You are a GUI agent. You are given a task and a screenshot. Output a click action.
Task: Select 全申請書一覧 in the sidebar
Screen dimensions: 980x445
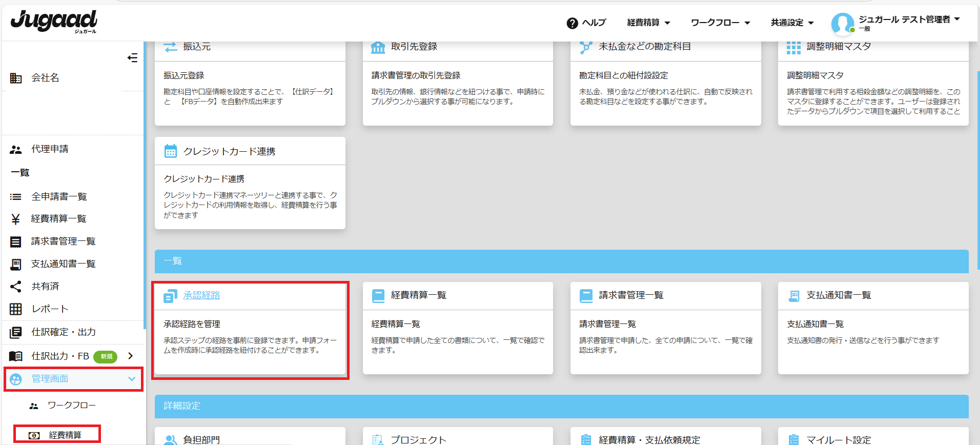[x=59, y=197]
